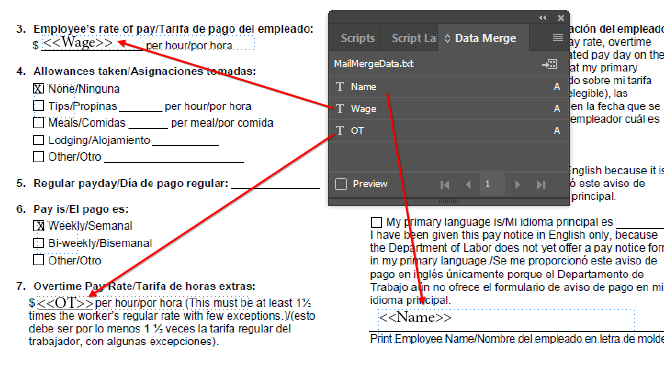Check the Tips/Propinas checkbox
The width and height of the screenshot is (664, 366).
(39, 105)
